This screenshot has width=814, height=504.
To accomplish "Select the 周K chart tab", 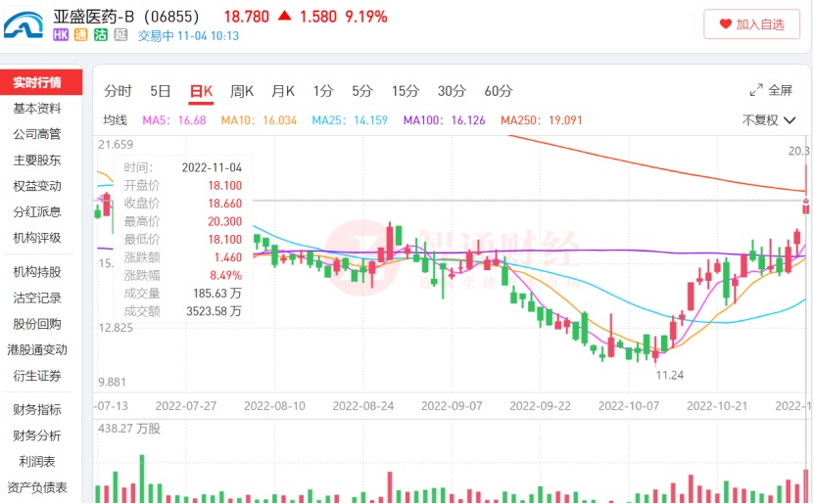I will point(241,91).
